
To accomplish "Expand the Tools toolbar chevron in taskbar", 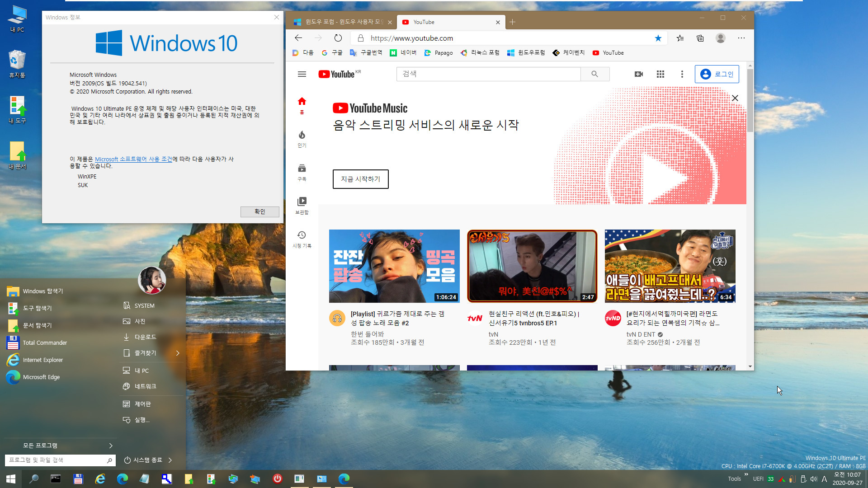I will pos(746,474).
